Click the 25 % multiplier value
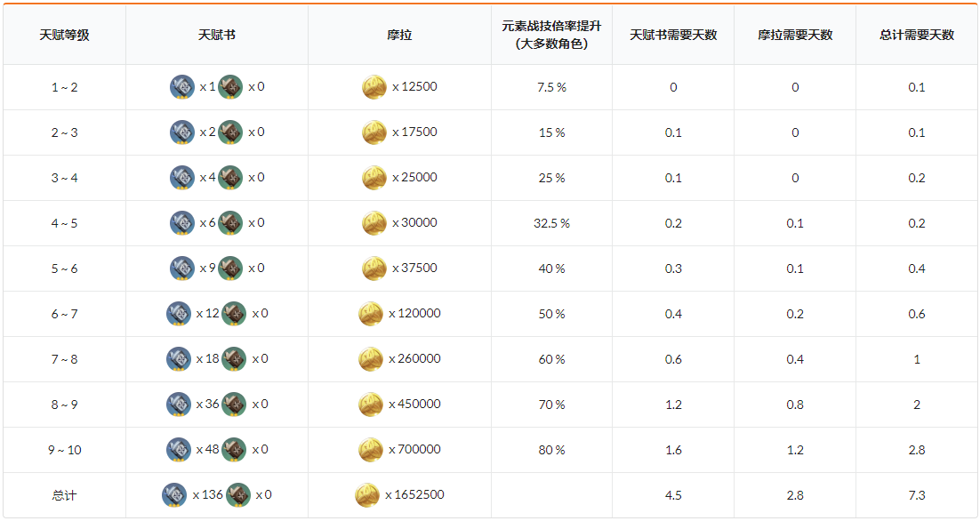This screenshot has height=521, width=980. click(x=551, y=178)
